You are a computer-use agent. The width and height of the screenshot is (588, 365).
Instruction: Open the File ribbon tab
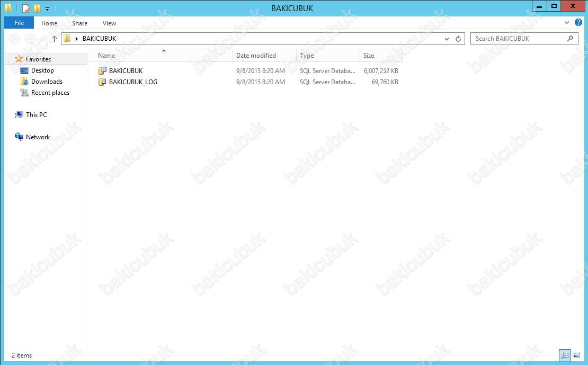(19, 23)
